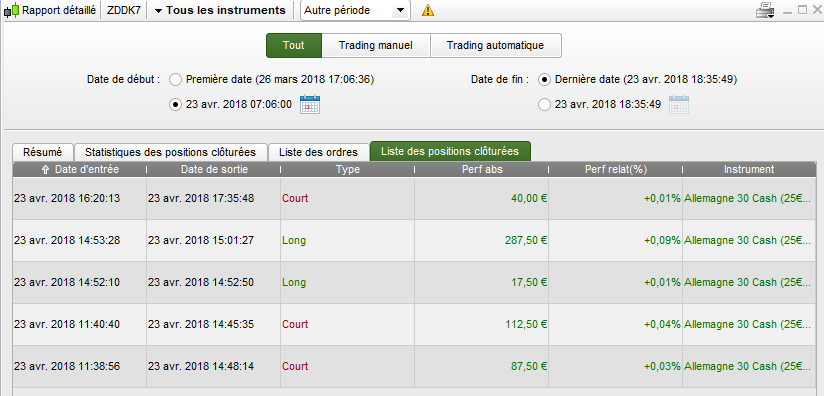This screenshot has height=396, width=824.
Task: Sort by Type column header
Action: click(347, 169)
